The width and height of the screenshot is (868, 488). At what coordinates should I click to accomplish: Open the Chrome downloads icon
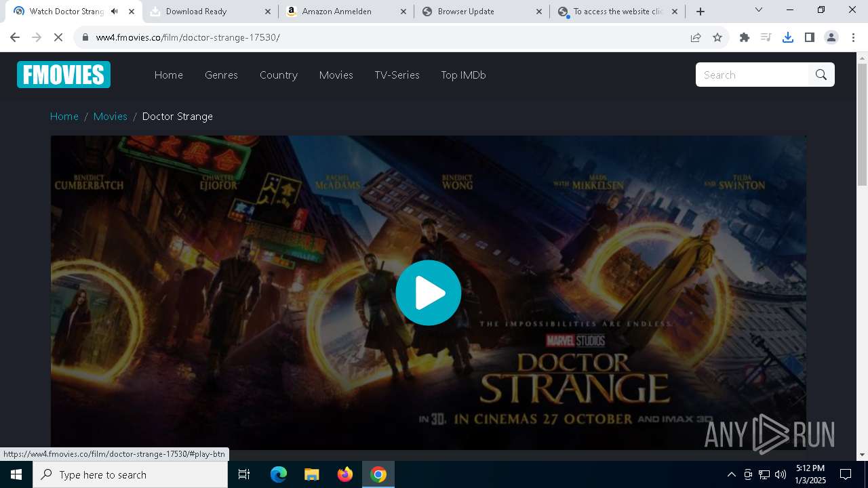[x=788, y=37]
